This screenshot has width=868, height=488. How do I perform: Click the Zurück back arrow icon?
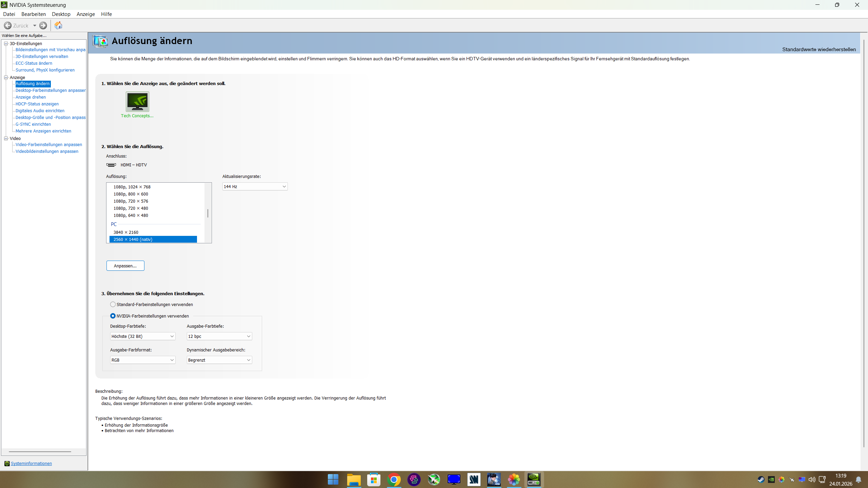(x=7, y=25)
